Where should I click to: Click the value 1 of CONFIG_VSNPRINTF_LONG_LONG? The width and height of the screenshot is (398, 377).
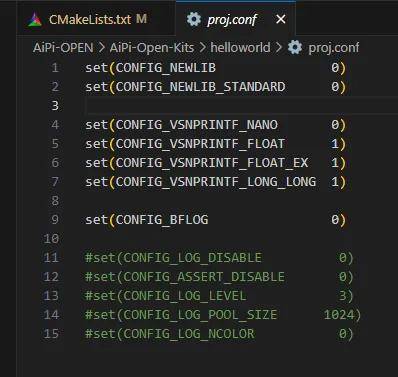[335, 182]
